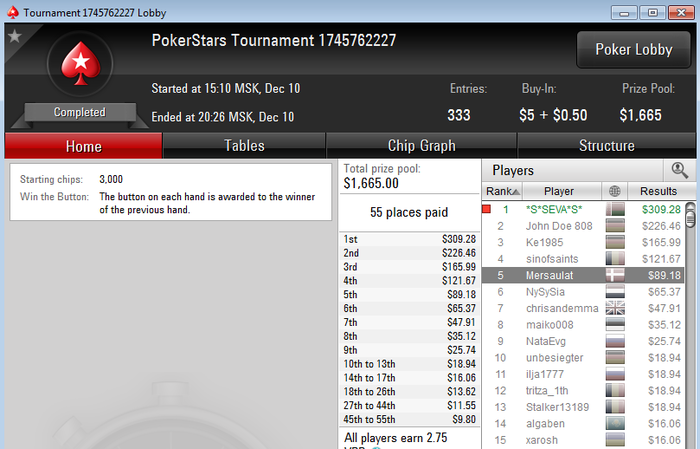Switch to the Tables tab

[244, 146]
